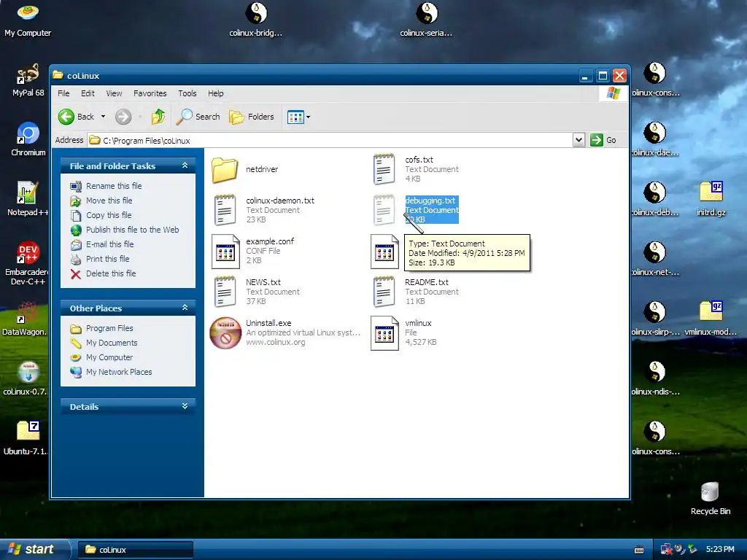Open the File menu

pos(63,93)
